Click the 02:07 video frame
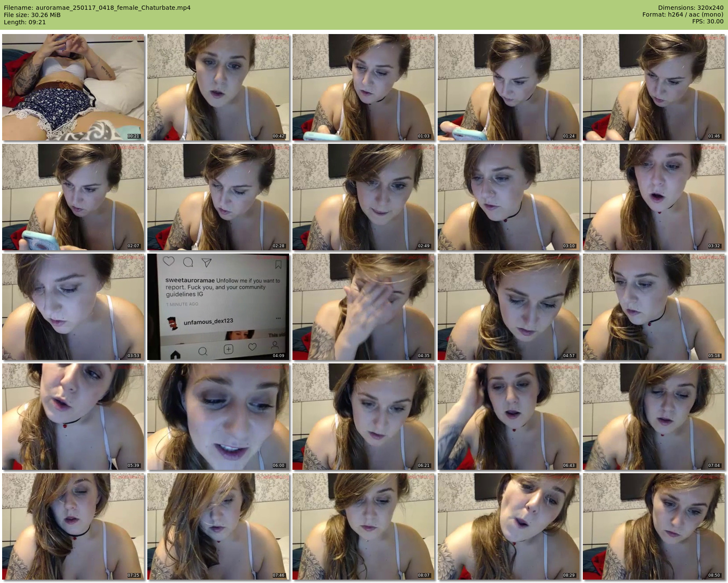This screenshot has height=583, width=728. click(73, 197)
